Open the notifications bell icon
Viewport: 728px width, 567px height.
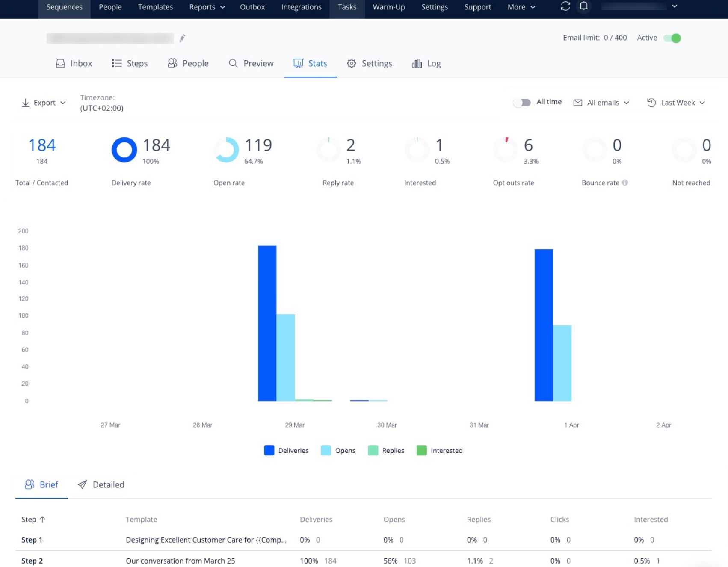click(x=583, y=6)
